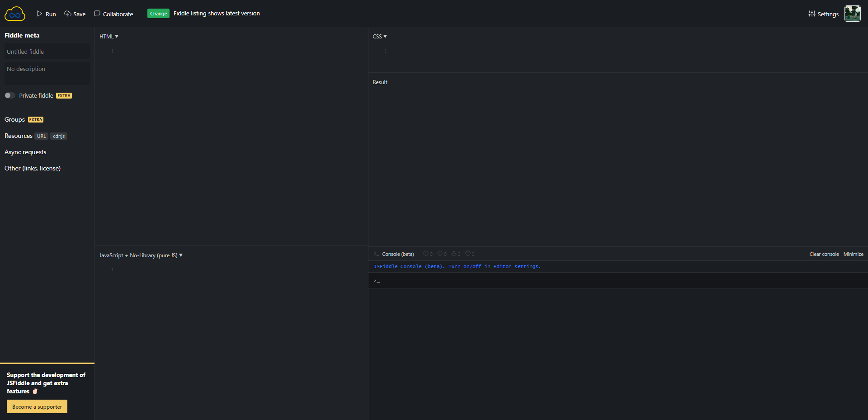Screen dimensions: 868x420
Task: Open Settings in top right
Action: [823, 14]
